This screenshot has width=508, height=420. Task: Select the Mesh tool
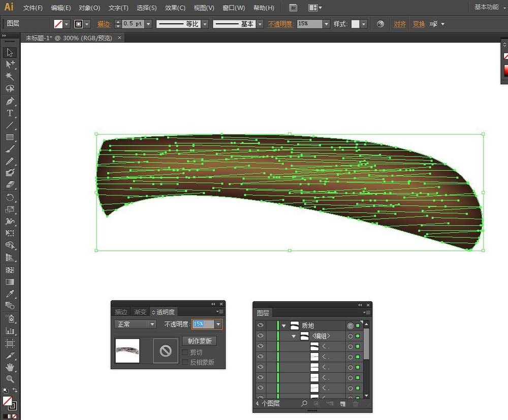(x=10, y=270)
